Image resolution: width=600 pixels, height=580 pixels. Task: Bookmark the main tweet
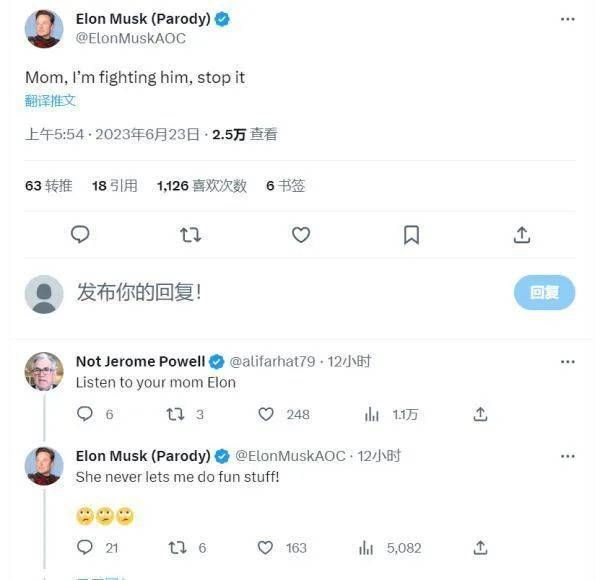[x=411, y=235]
